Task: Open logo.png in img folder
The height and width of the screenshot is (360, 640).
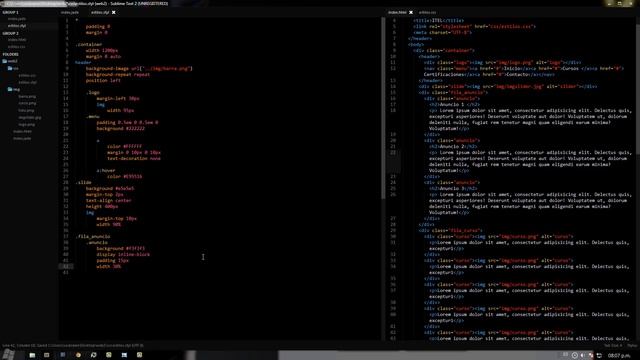Action: (27, 124)
